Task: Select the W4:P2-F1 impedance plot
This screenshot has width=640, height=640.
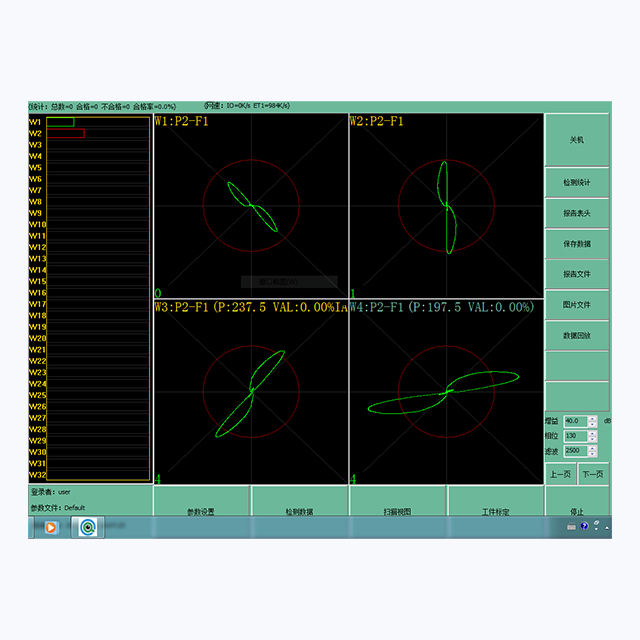Action: coord(447,392)
